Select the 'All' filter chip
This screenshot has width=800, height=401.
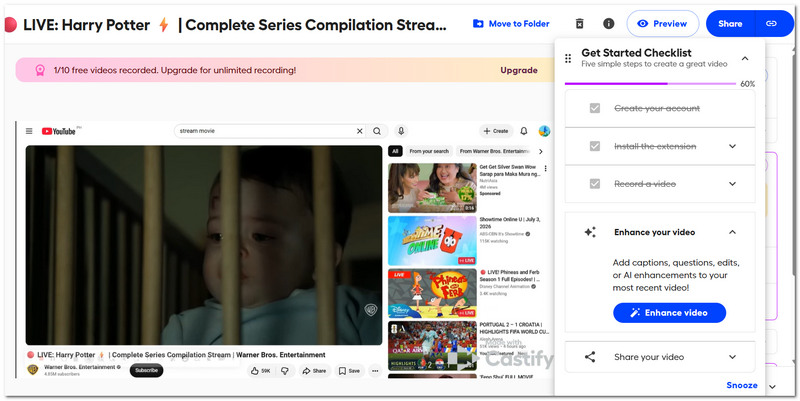[x=395, y=151]
